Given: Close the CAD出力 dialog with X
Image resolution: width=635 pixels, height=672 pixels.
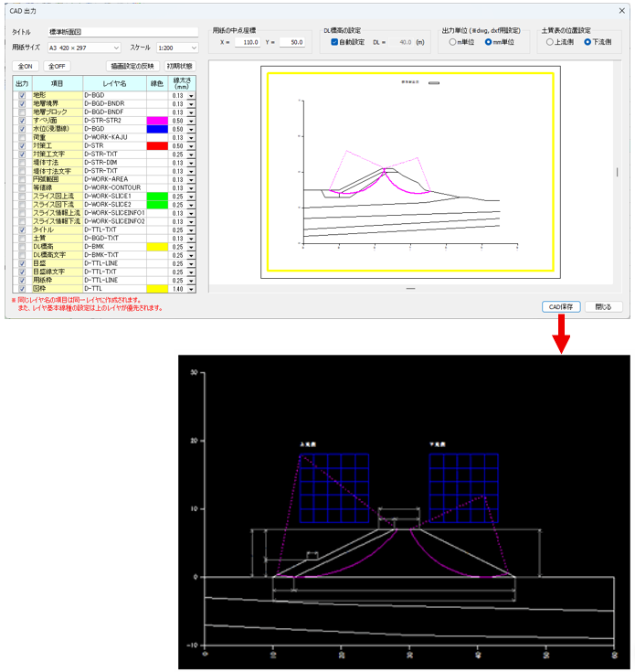Looking at the screenshot, I should [621, 11].
